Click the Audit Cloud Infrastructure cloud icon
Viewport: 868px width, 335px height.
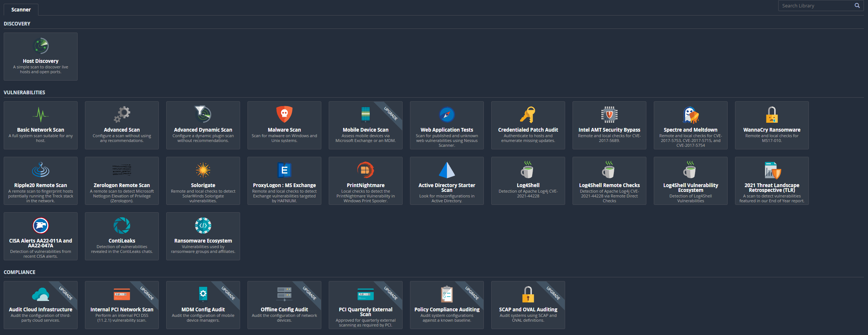(41, 294)
